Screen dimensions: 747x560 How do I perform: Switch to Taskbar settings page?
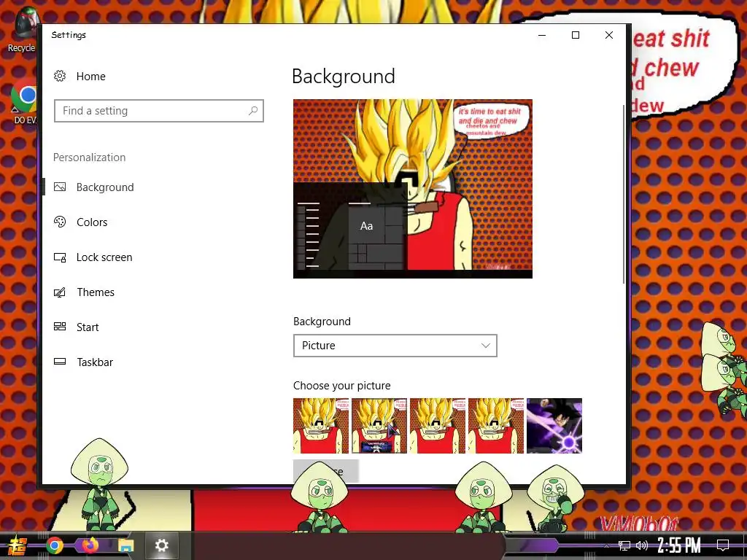pos(95,362)
